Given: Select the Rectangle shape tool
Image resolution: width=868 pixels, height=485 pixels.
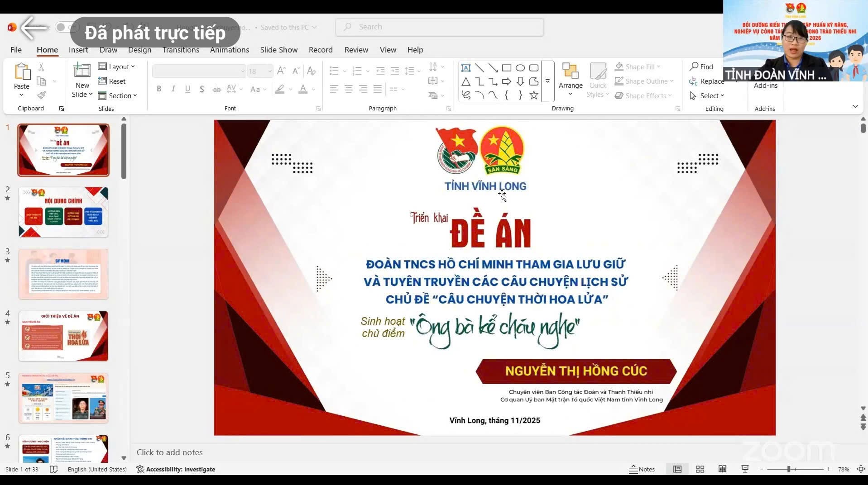Looking at the screenshot, I should pyautogui.click(x=507, y=68).
